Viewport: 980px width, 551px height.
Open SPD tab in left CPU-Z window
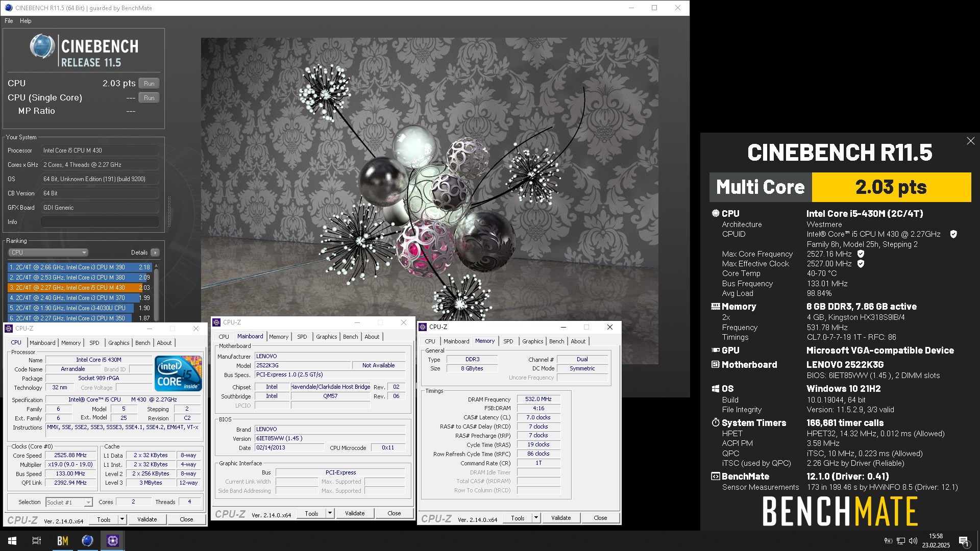click(94, 343)
